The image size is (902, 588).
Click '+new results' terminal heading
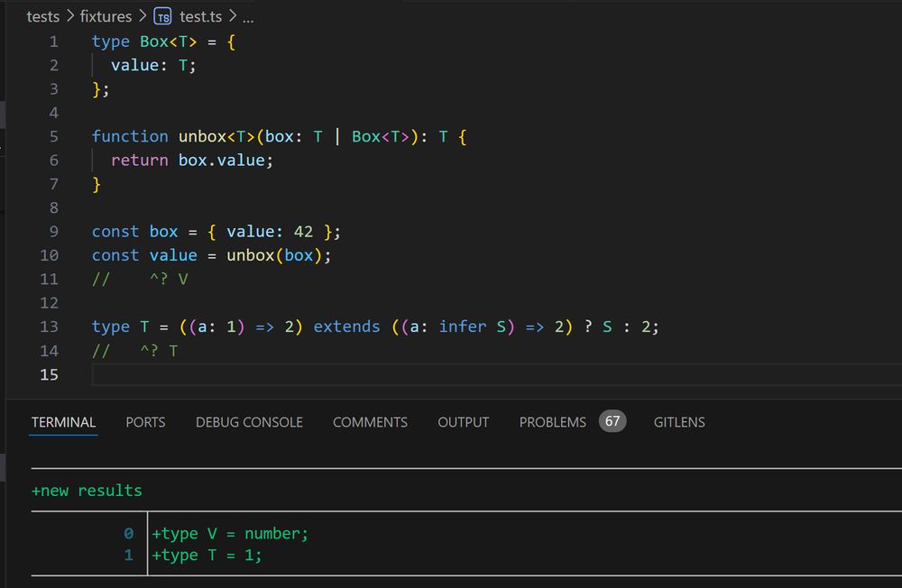[87, 491]
